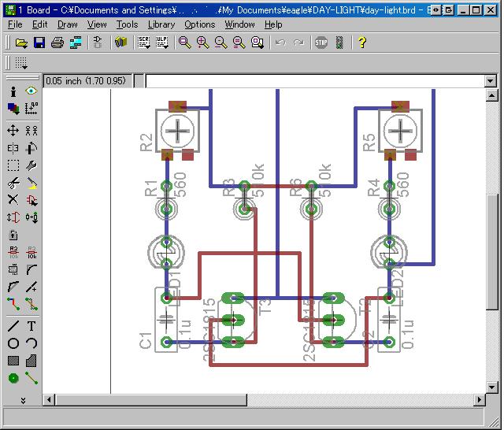Redraw the view with the magnifier icon
Screen dimensions: 504x430
pyautogui.click(x=239, y=43)
